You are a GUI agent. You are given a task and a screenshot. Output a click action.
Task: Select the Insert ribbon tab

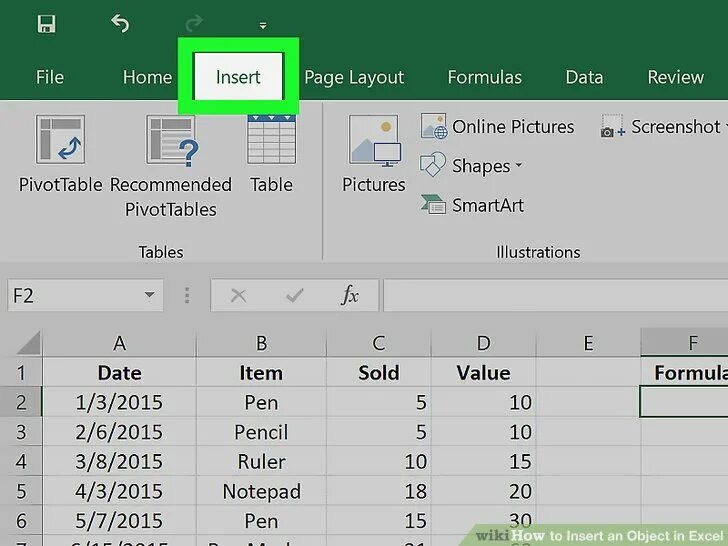point(238,77)
